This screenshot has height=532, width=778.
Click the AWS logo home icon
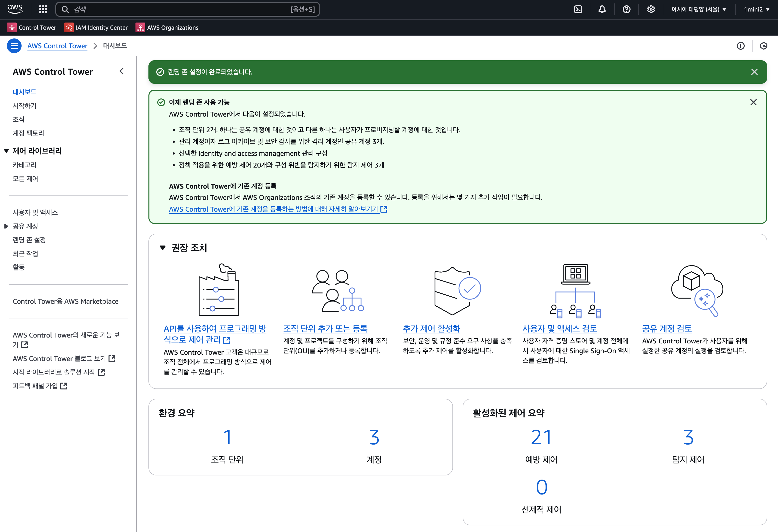pyautogui.click(x=15, y=9)
